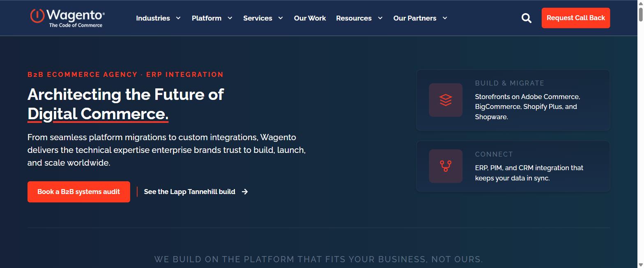Click the ERP, PIM, and CRM text
644x268 pixels.
(x=529, y=173)
